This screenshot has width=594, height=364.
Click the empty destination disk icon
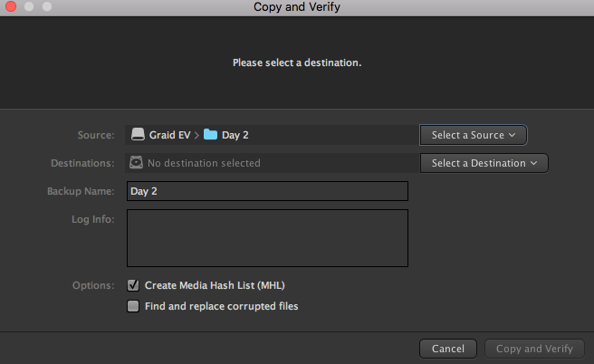(x=137, y=163)
